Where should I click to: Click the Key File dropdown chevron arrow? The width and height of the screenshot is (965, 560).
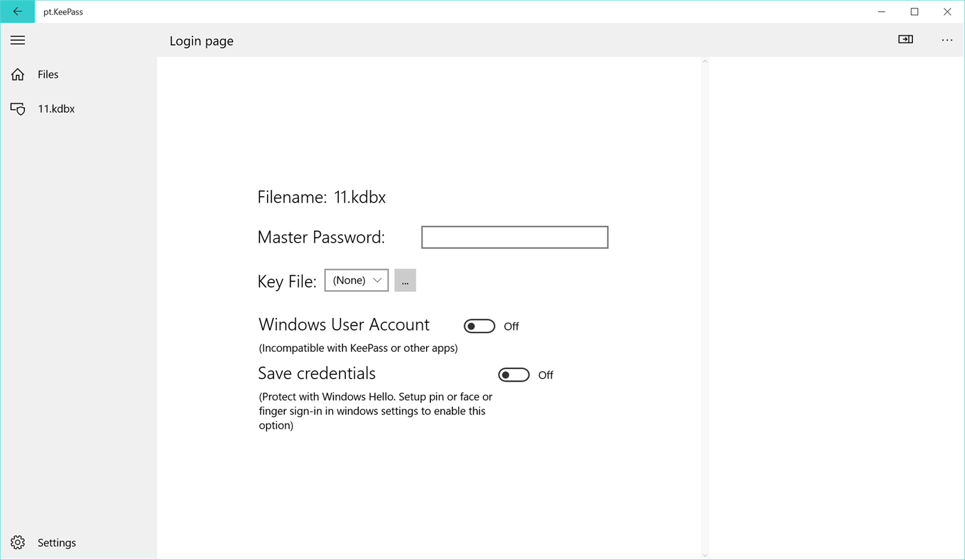[377, 281]
